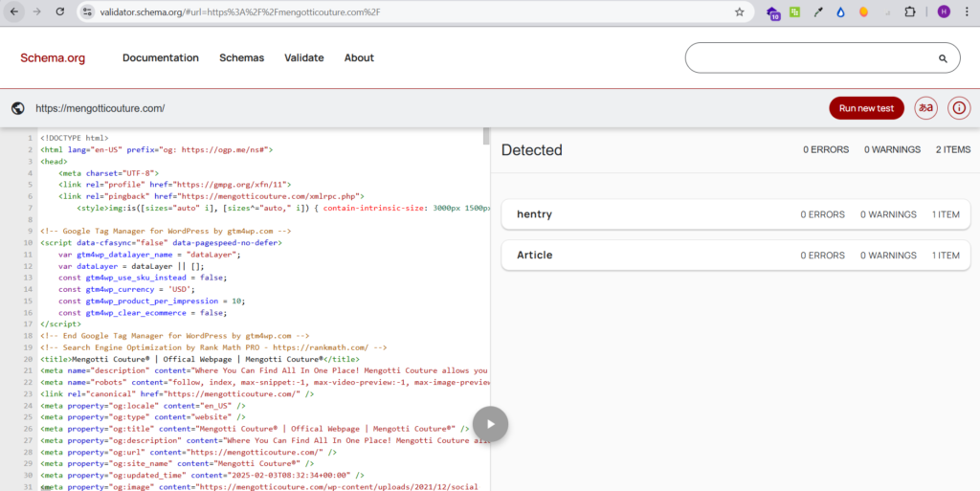The width and height of the screenshot is (980, 491).
Task: Open the extension with badge number 10
Action: click(773, 12)
